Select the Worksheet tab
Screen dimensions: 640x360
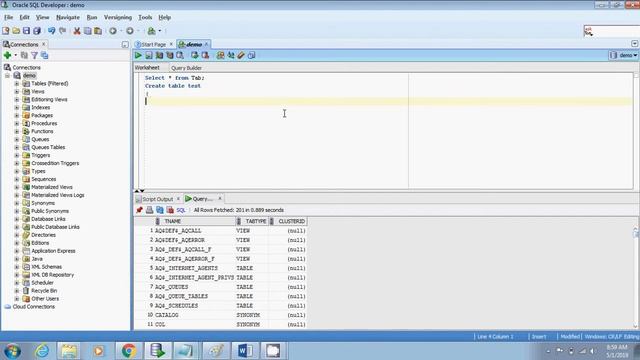coord(147,67)
